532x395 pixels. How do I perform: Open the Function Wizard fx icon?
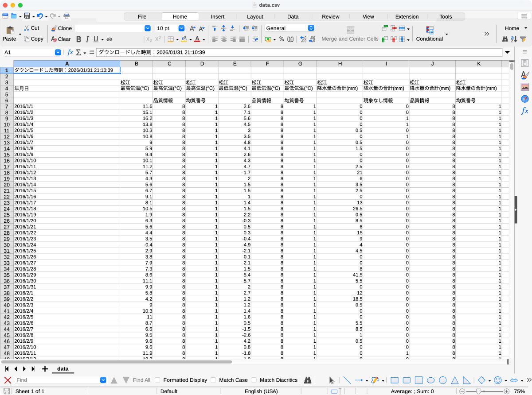click(x=70, y=52)
